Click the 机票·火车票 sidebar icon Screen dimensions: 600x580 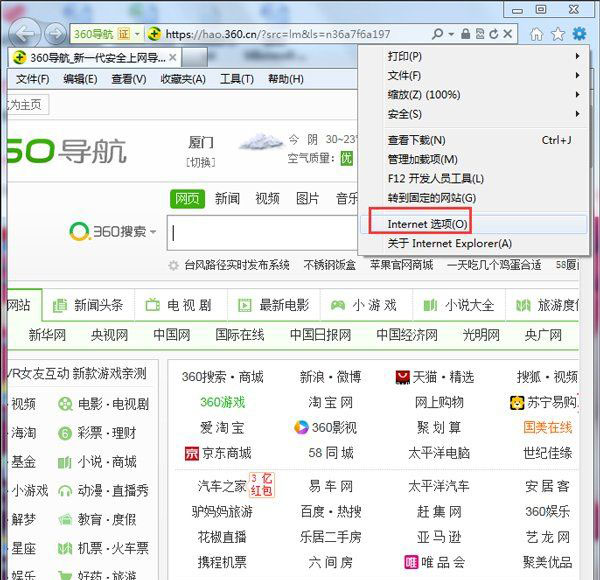coord(65,549)
